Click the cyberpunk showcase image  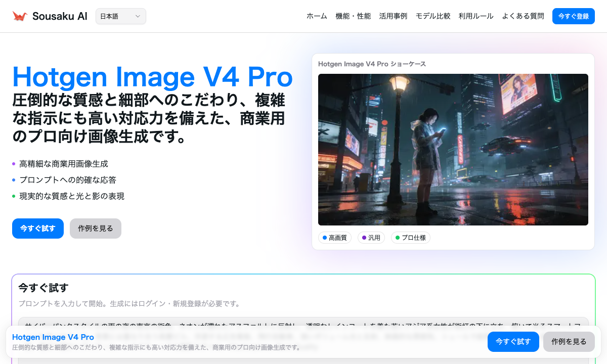tap(453, 150)
